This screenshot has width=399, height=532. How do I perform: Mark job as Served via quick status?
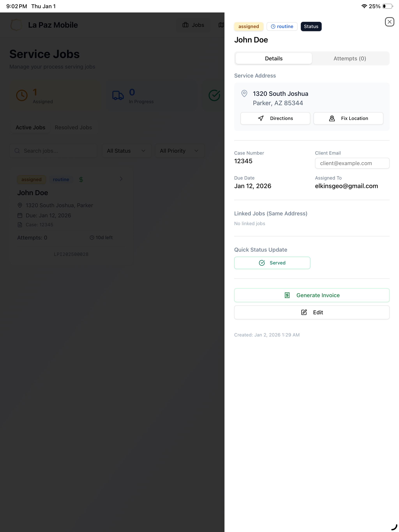(272, 263)
